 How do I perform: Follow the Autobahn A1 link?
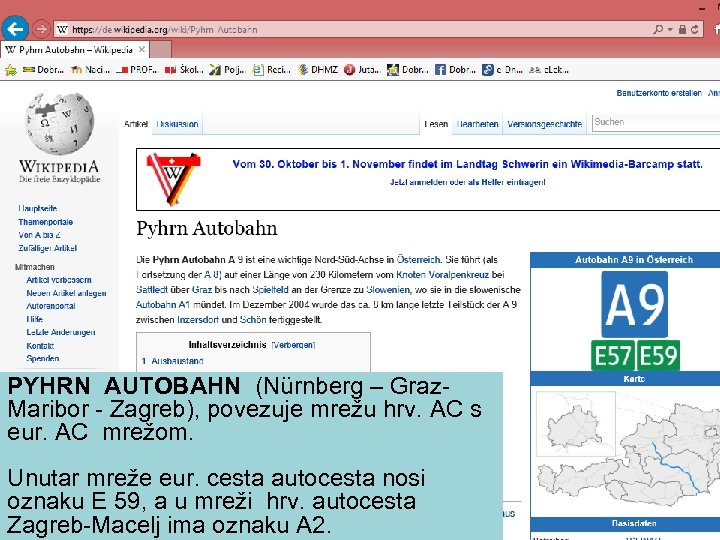163,305
